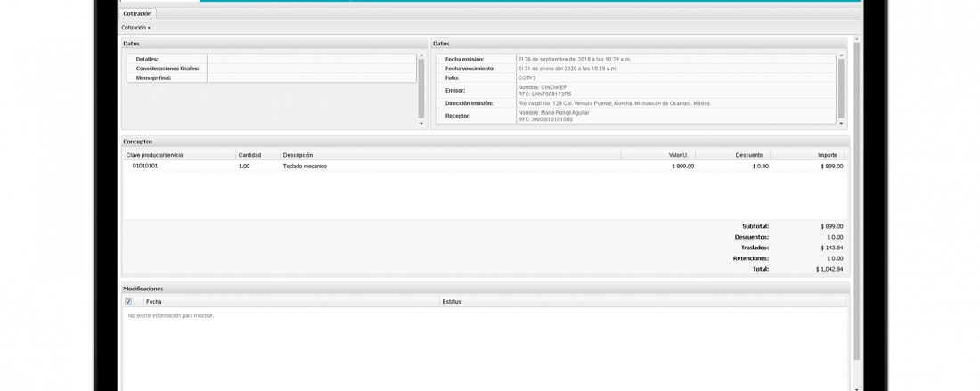Toggle the select-all checkbox in Modificaciones
Image resolution: width=980 pixels, height=391 pixels.
(x=128, y=302)
